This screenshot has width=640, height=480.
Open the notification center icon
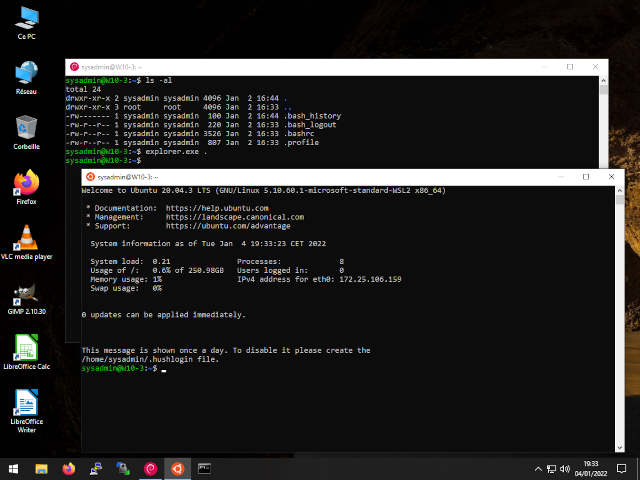[621, 469]
